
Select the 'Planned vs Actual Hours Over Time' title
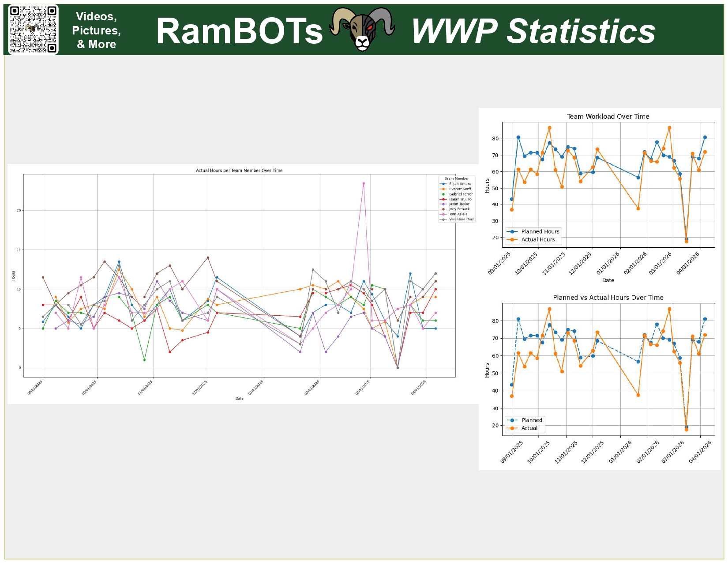pos(608,298)
